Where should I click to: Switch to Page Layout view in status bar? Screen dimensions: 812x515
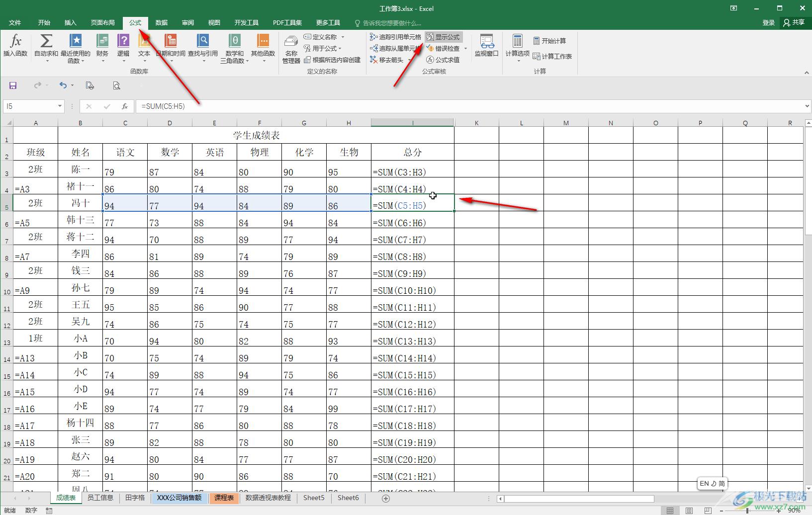click(x=689, y=511)
